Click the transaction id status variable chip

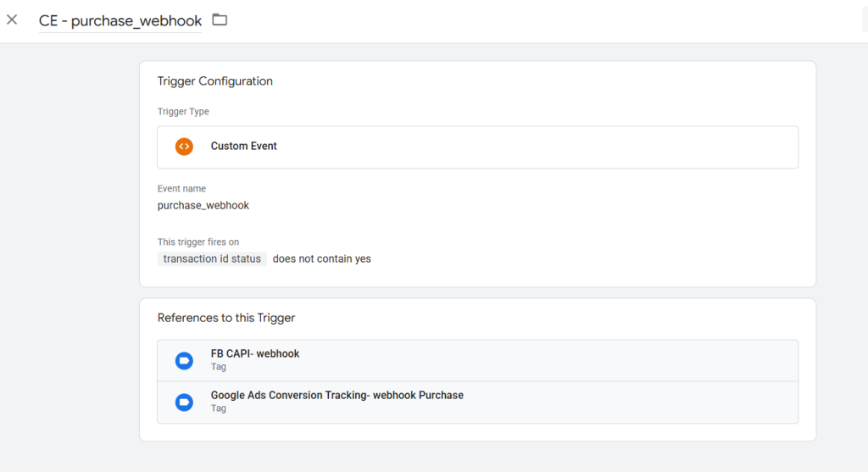(212, 259)
